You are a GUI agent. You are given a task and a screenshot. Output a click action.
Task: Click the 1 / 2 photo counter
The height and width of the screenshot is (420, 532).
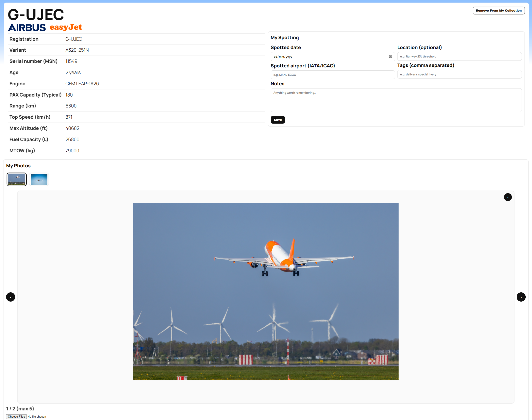coord(20,409)
